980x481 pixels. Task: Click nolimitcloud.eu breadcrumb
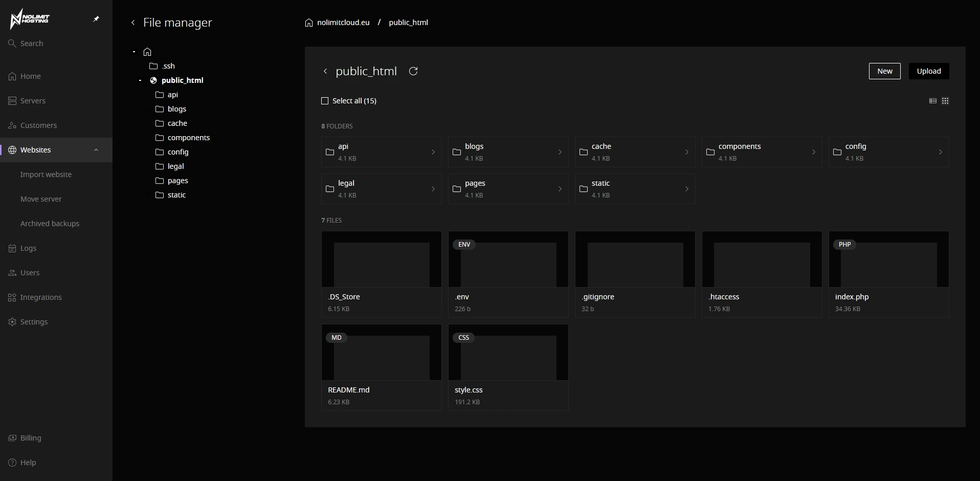(x=343, y=23)
